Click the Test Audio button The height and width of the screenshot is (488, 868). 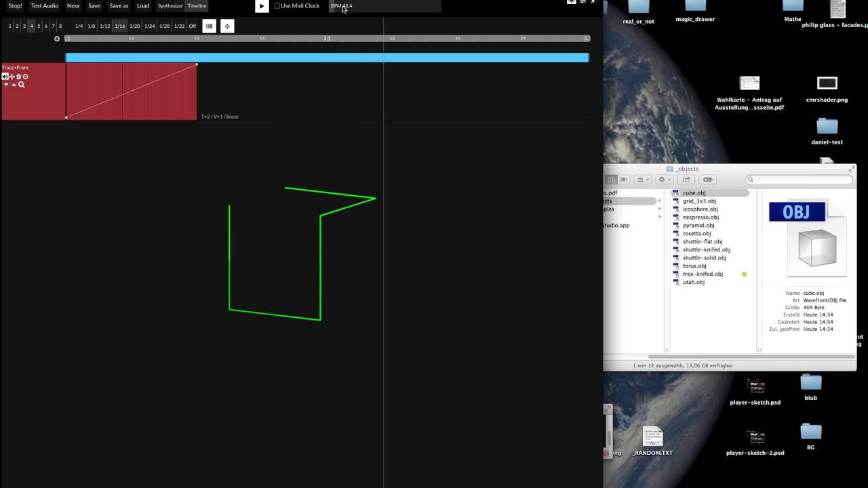(45, 6)
